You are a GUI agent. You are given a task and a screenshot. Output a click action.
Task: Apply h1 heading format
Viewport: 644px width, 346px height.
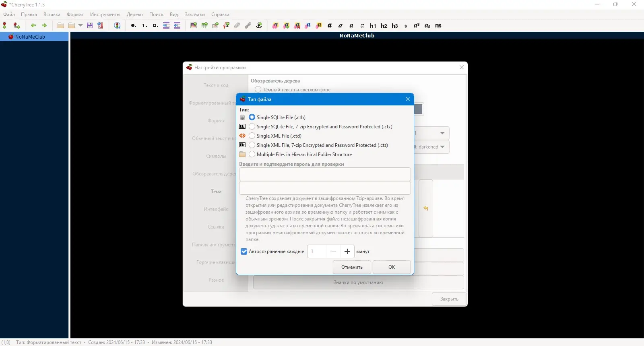coord(373,25)
